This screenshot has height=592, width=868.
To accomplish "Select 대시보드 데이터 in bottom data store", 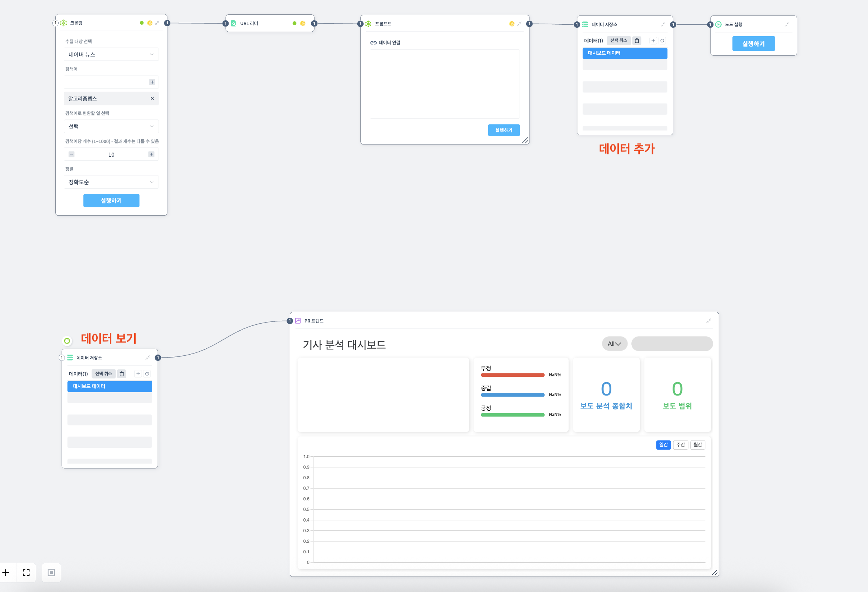I will (x=110, y=386).
